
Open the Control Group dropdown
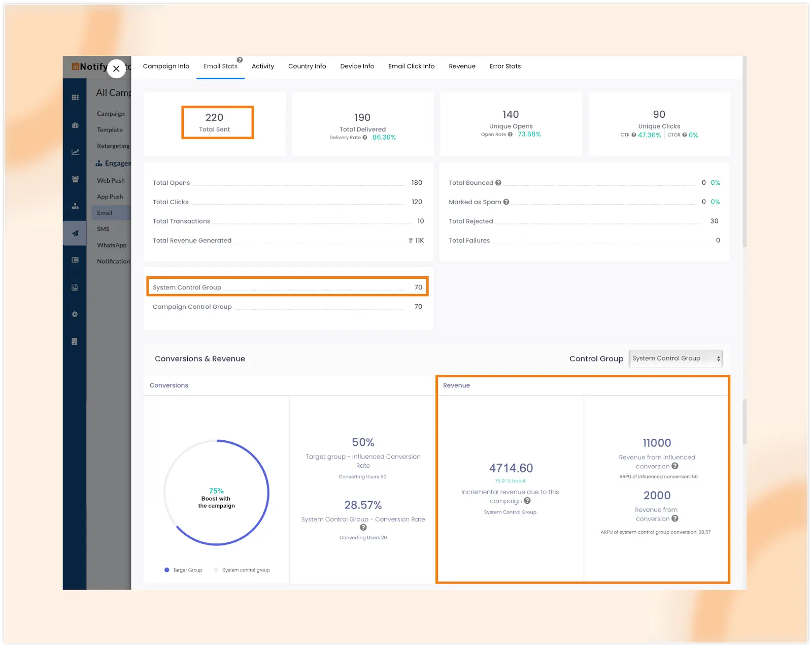pyautogui.click(x=675, y=359)
